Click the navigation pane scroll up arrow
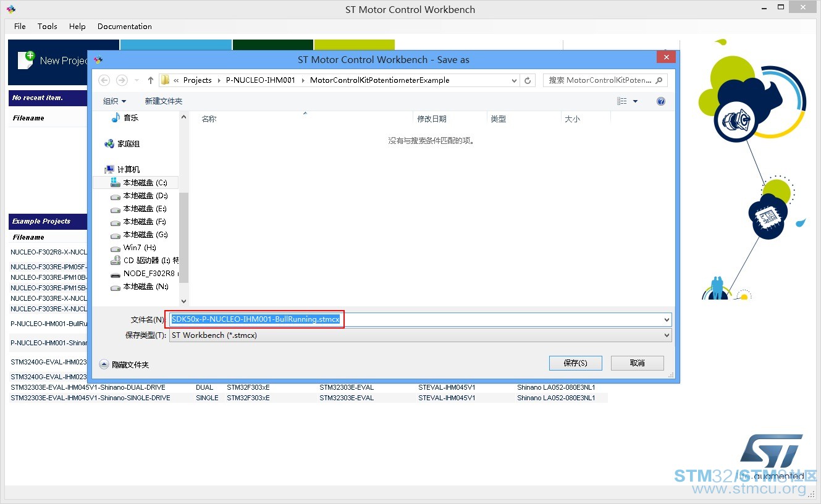This screenshot has height=504, width=821. [183, 117]
